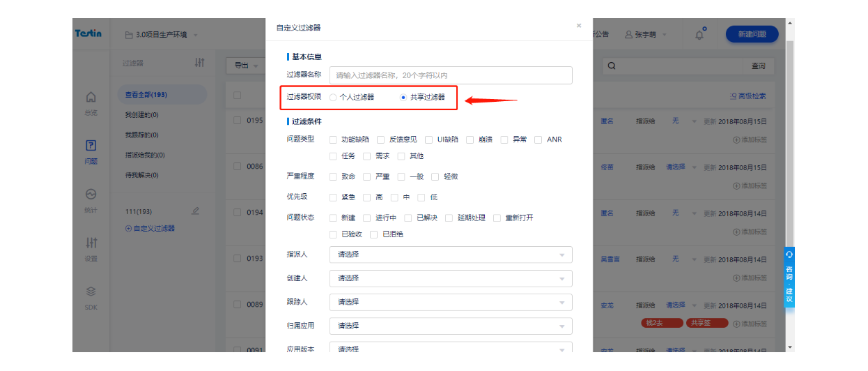Click the Testin logo
Image resolution: width=868 pixels, height=371 pixels.
[x=88, y=33]
